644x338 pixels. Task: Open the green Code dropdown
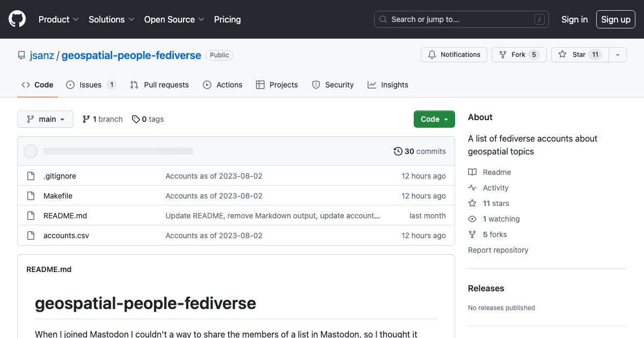click(x=434, y=119)
